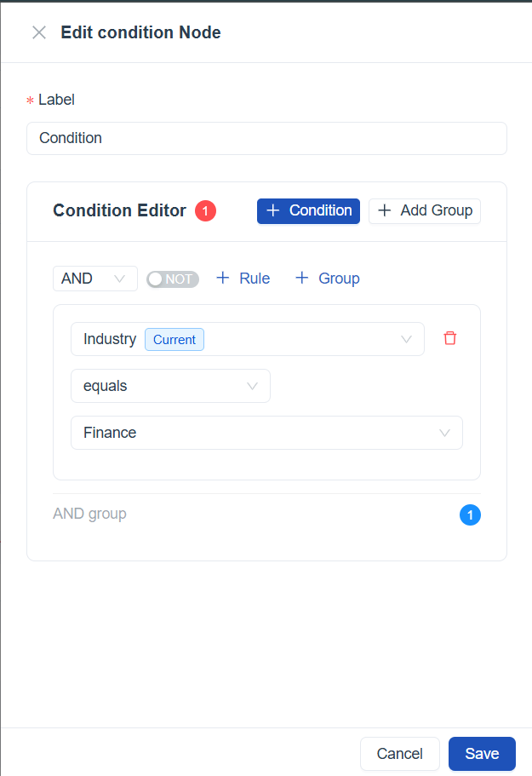This screenshot has width=532, height=776.
Task: Click the AND group footer label
Action: (x=89, y=514)
